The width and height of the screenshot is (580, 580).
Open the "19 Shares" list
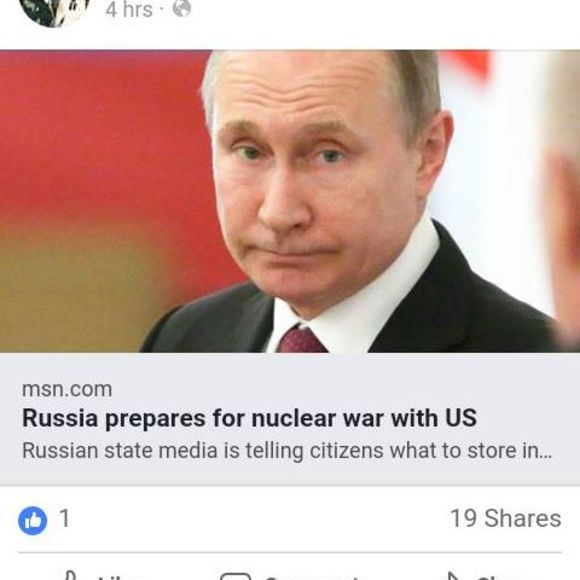click(506, 518)
